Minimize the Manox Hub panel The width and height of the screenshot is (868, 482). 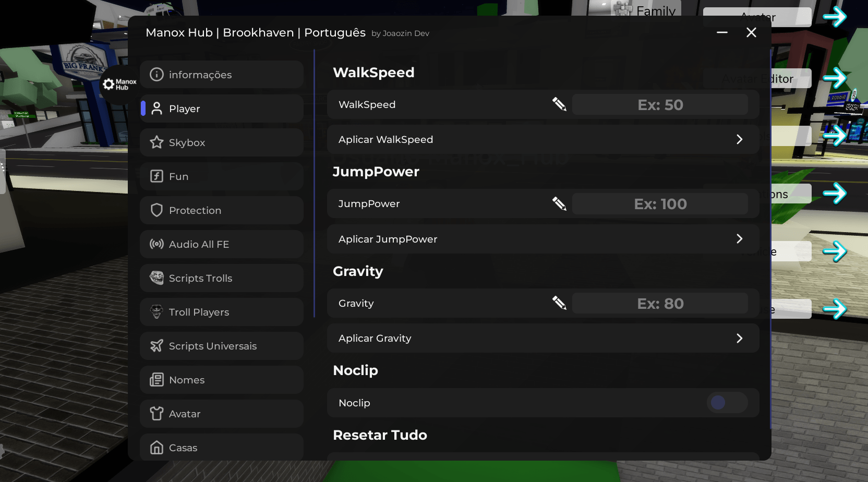point(722,32)
